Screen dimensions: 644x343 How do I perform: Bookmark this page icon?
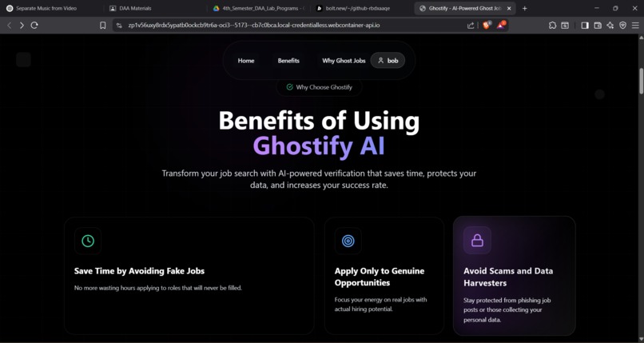[x=103, y=25]
